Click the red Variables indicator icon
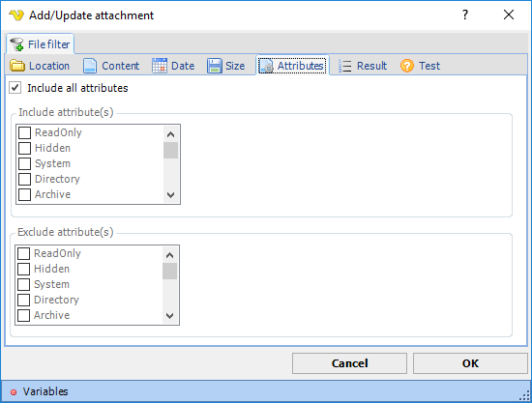532x403 pixels. (14, 392)
